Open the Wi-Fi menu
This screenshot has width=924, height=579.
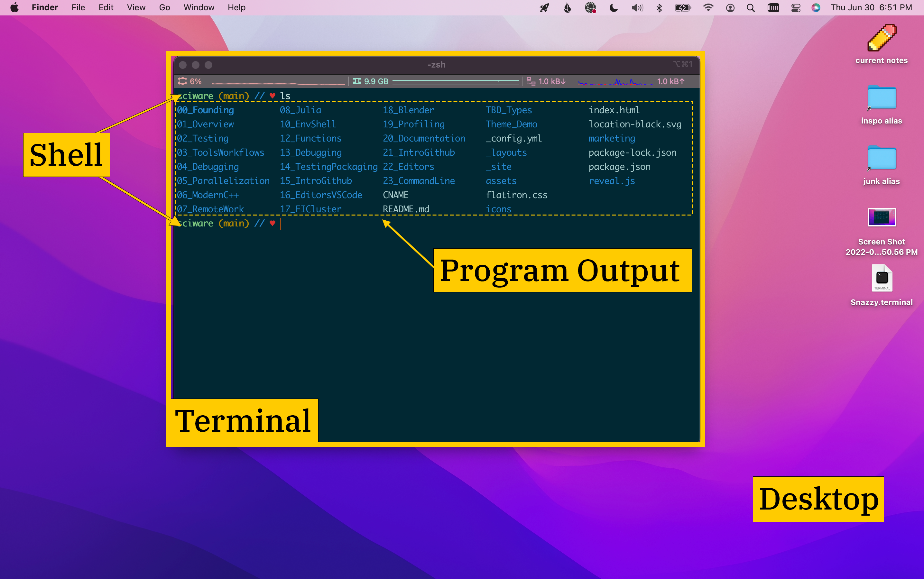(x=708, y=8)
